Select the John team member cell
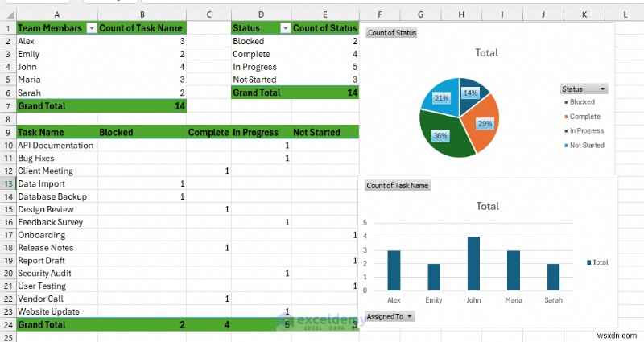644x342 pixels. (x=57, y=67)
